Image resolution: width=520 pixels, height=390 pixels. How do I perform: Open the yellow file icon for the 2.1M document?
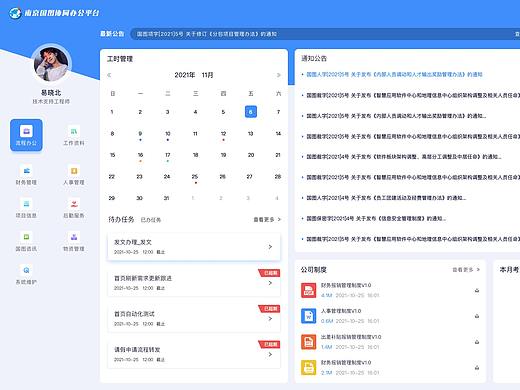pyautogui.click(x=308, y=367)
